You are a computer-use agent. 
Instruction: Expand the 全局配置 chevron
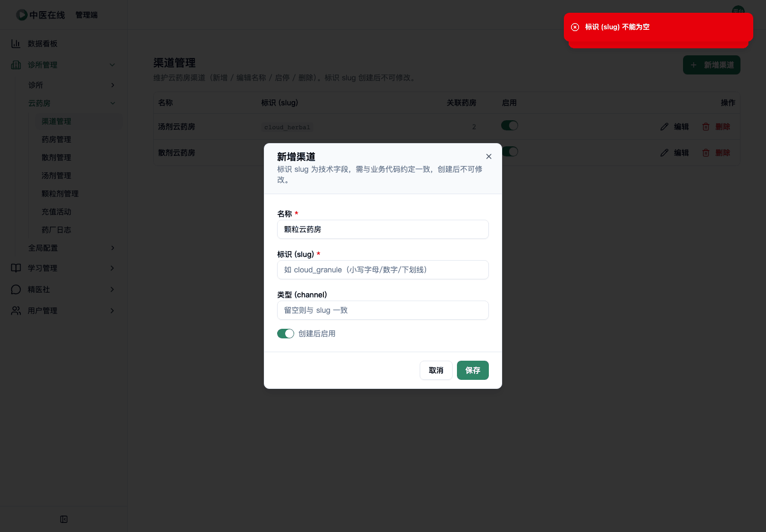(x=112, y=248)
